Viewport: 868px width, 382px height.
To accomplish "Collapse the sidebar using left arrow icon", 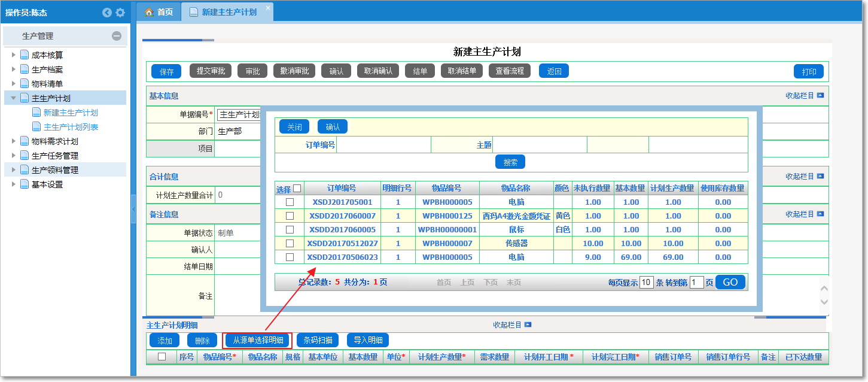I will coord(106,12).
